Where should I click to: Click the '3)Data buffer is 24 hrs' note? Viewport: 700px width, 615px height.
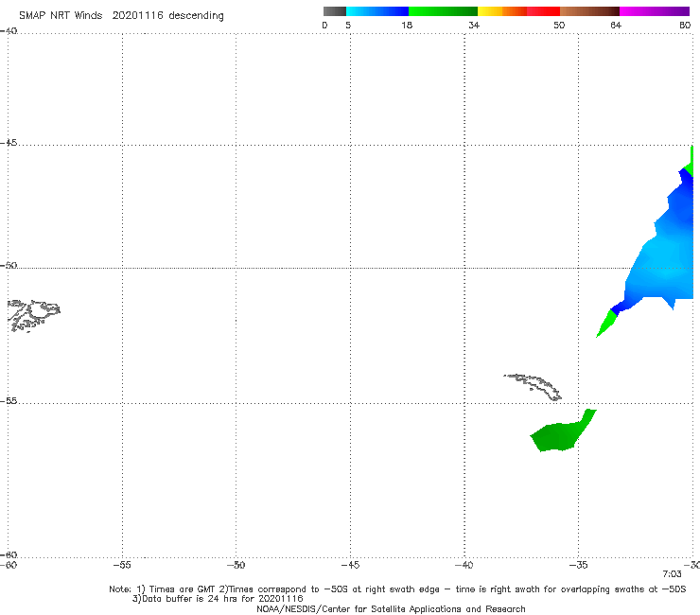218,599
